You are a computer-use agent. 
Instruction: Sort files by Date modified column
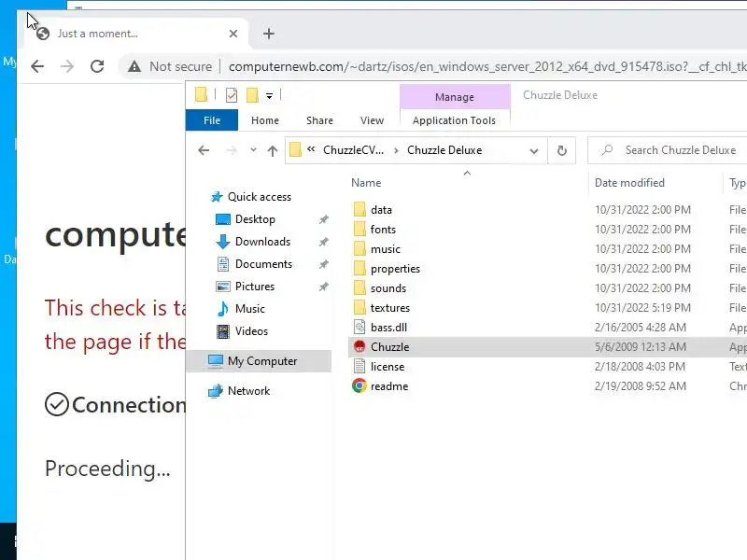(629, 183)
